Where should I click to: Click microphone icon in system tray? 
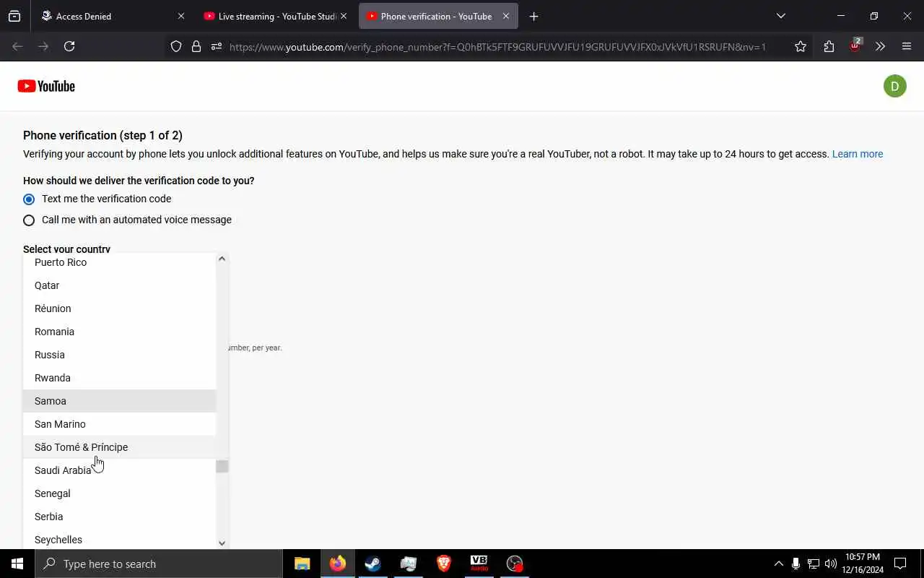point(796,564)
